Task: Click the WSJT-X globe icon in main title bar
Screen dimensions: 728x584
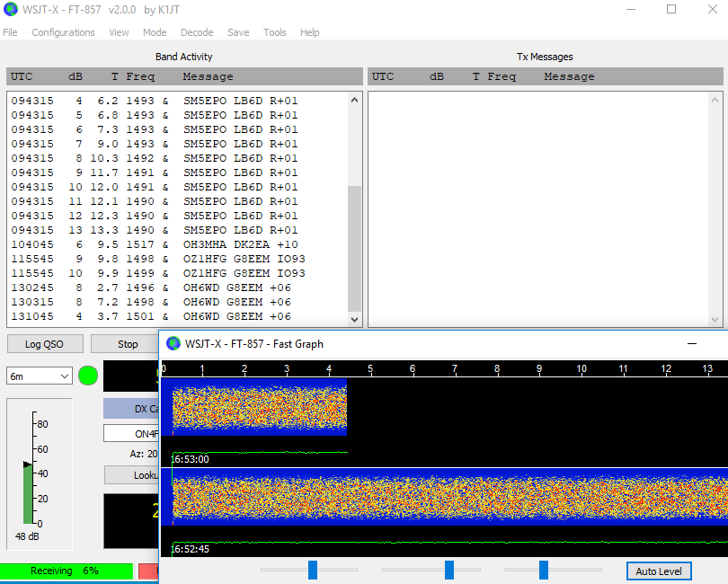Action: (11, 9)
